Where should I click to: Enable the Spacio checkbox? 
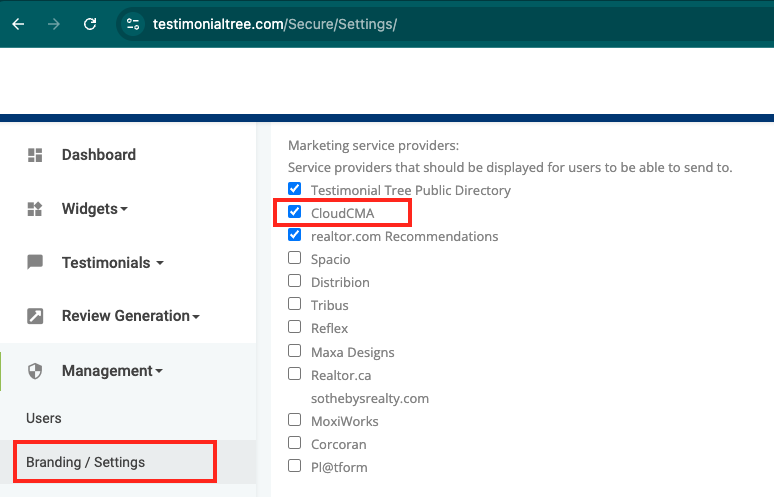(x=295, y=258)
